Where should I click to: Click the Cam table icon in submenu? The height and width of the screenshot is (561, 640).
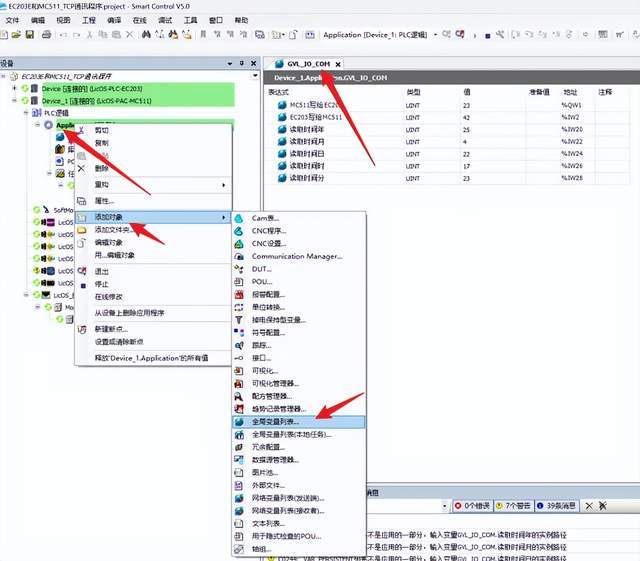tap(239, 218)
